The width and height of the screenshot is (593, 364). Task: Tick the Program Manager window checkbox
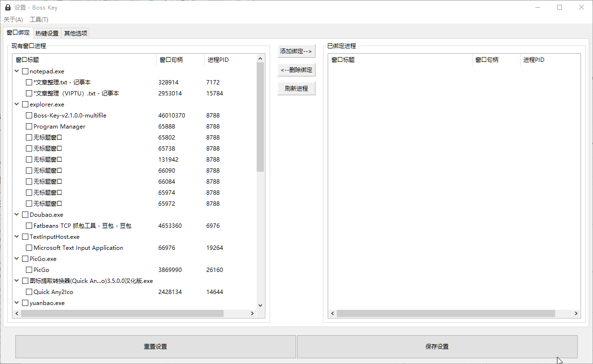[29, 127]
